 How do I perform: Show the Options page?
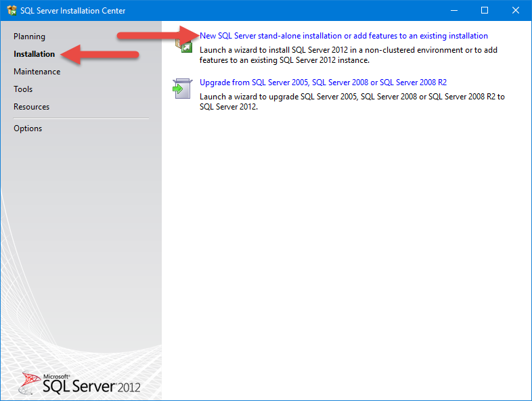28,128
